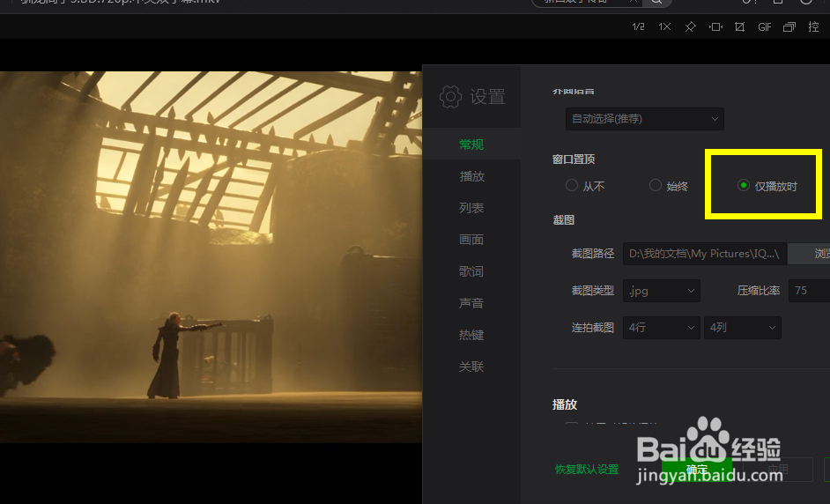The height and width of the screenshot is (504, 830).
Task: Switch to the 画面 settings tab
Action: click(x=471, y=240)
